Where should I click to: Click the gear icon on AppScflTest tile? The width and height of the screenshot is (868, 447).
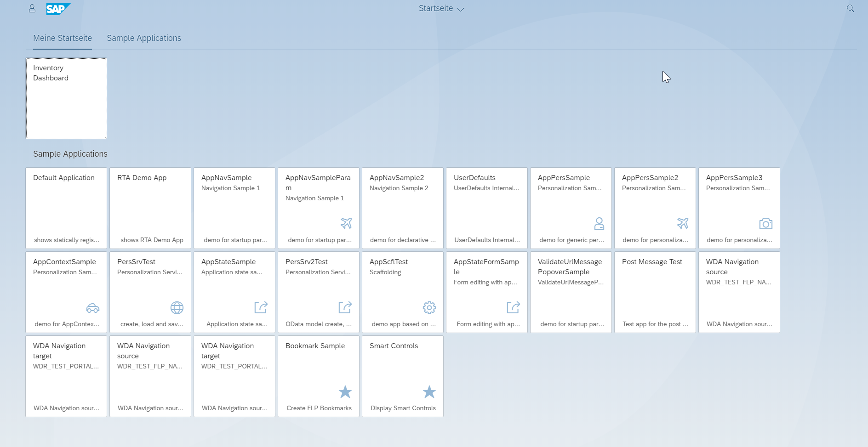click(x=429, y=308)
